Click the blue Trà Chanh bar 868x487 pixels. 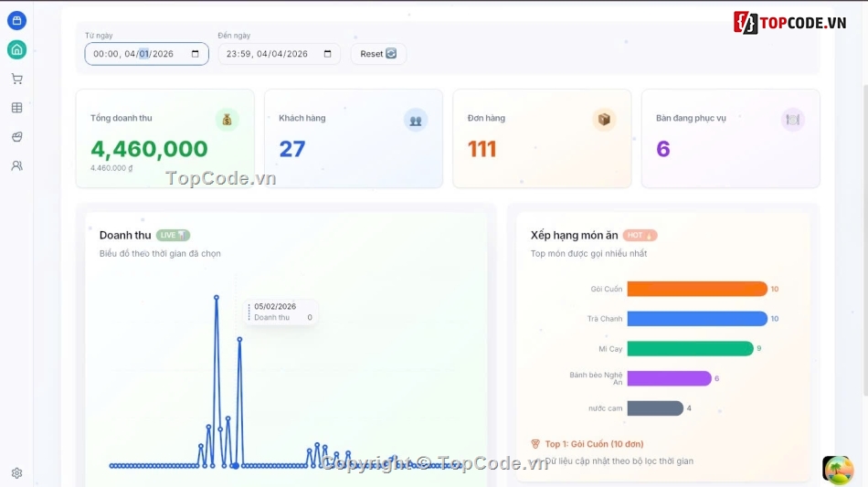[x=697, y=319]
